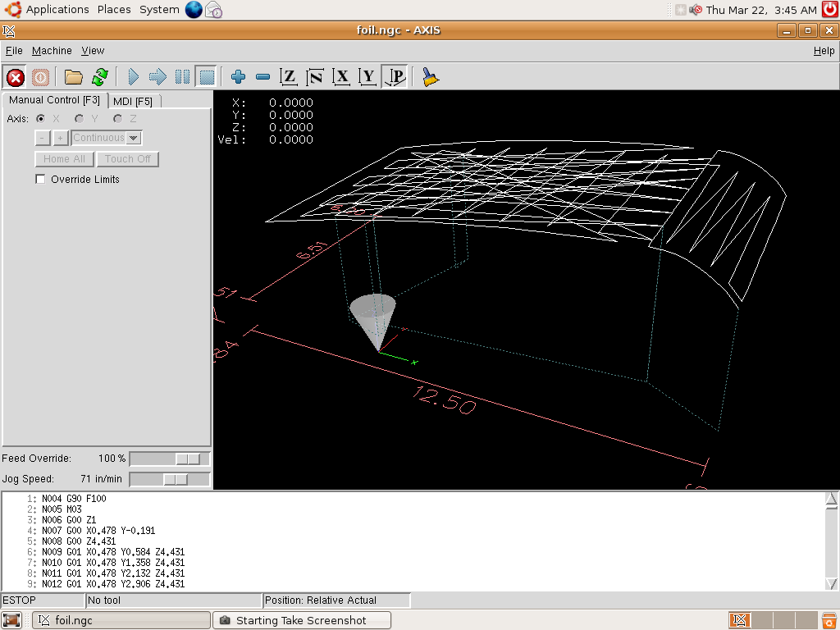Switch to the MDI [F5] tab
840x630 pixels.
133,101
